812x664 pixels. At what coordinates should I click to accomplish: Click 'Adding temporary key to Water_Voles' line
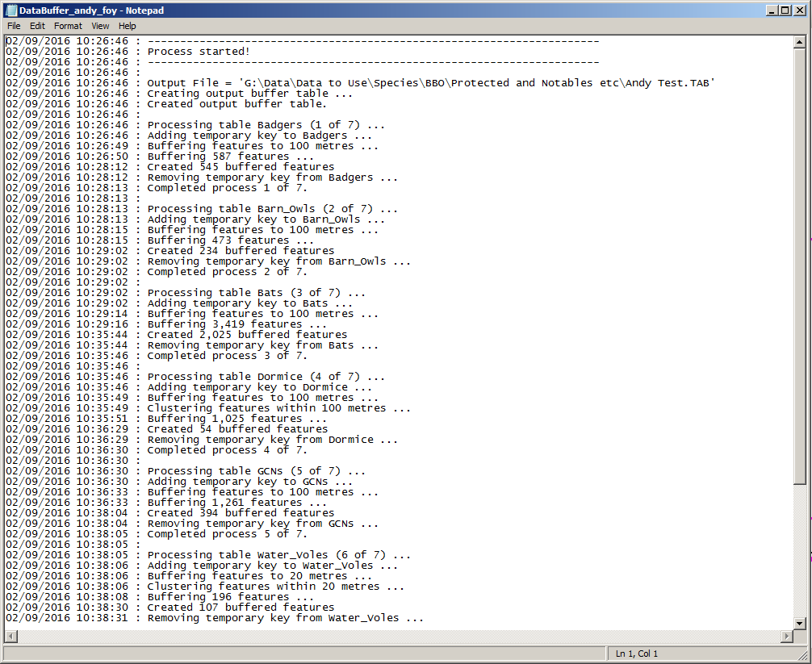272,566
